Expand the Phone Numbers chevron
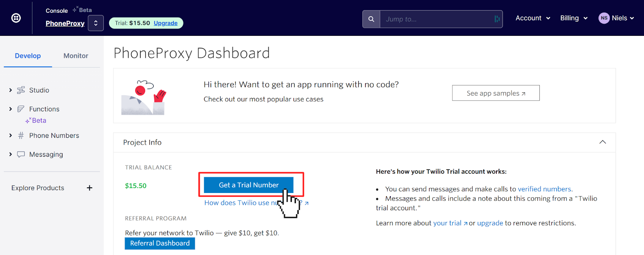This screenshot has height=255, width=644. click(10, 136)
